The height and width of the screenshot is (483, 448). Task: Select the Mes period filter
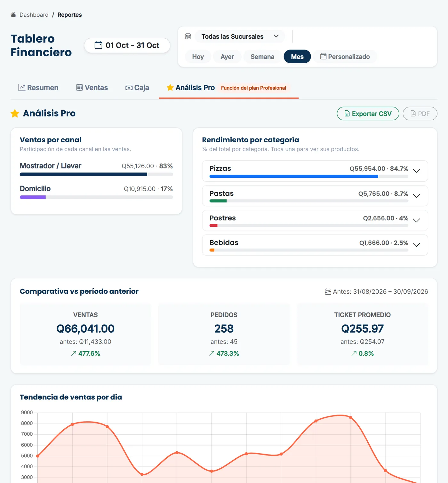point(297,57)
